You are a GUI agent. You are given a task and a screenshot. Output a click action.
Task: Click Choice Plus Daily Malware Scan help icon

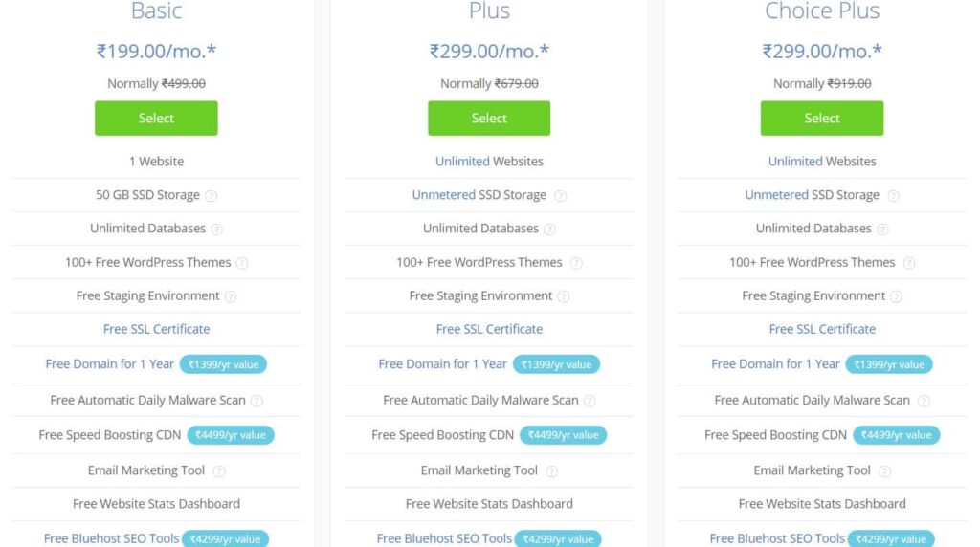point(924,401)
